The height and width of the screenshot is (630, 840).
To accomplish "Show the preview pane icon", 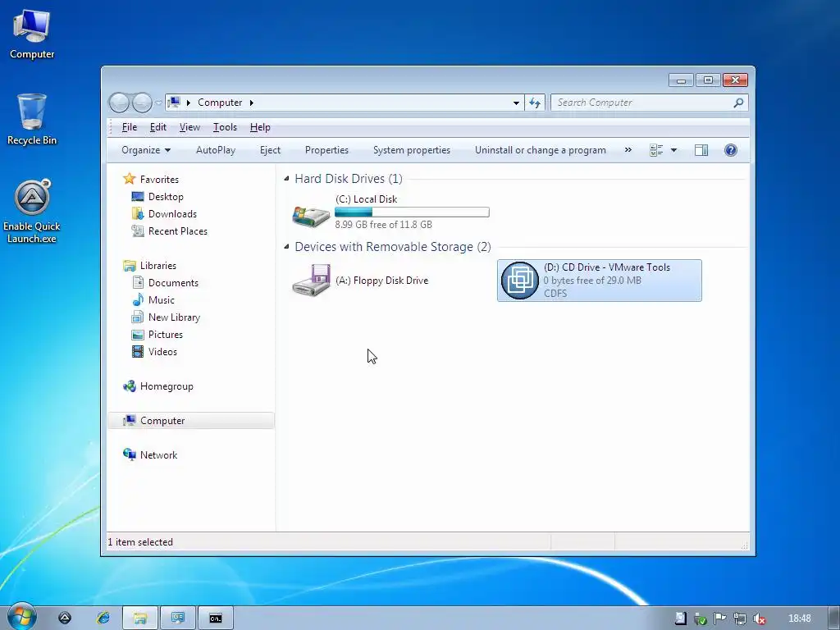I will (701, 150).
